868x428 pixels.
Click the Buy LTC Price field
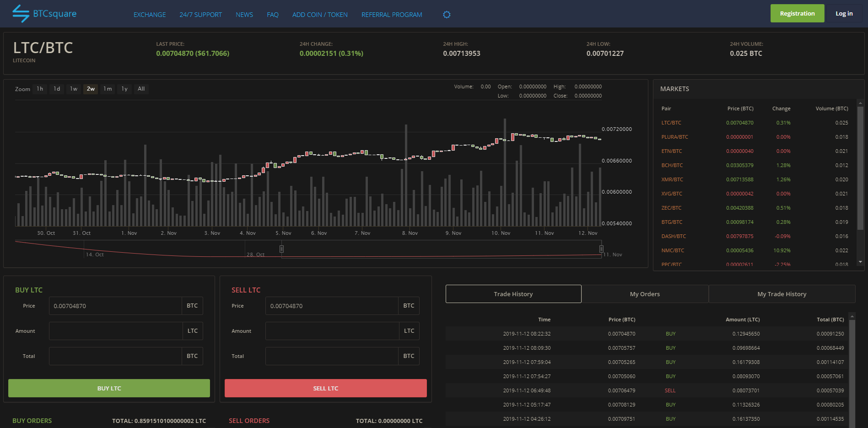pyautogui.click(x=115, y=306)
